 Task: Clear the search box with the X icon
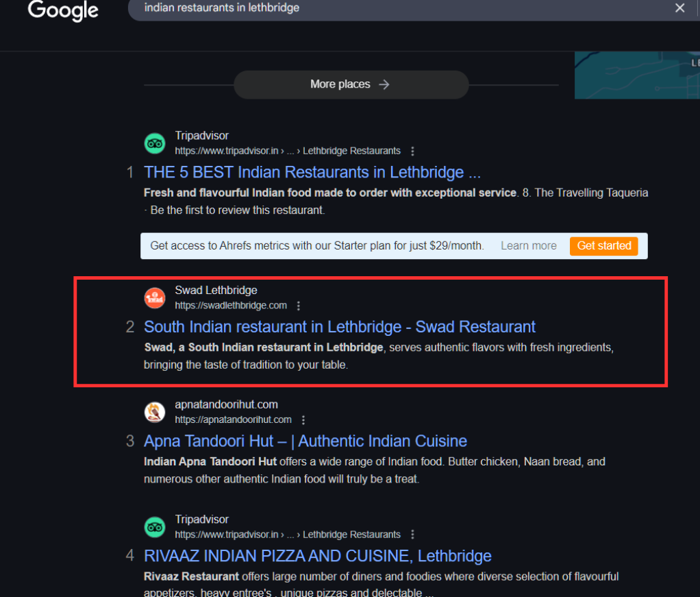pos(679,8)
